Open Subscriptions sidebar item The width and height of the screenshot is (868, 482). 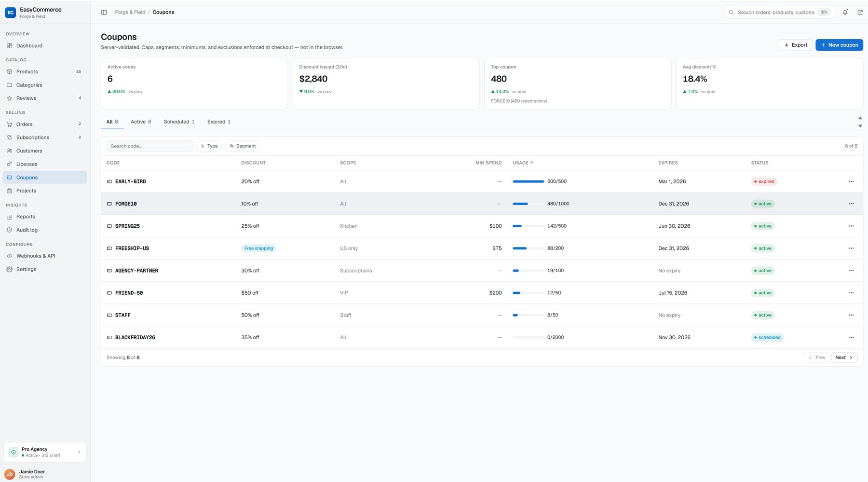pyautogui.click(x=45, y=138)
